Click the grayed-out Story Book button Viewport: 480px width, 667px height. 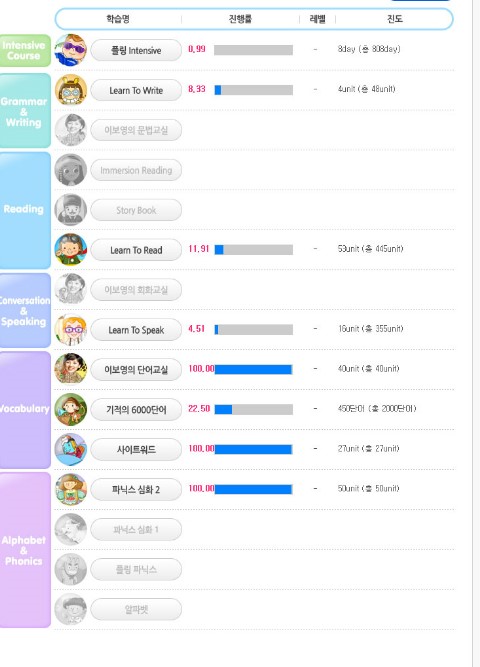click(136, 210)
